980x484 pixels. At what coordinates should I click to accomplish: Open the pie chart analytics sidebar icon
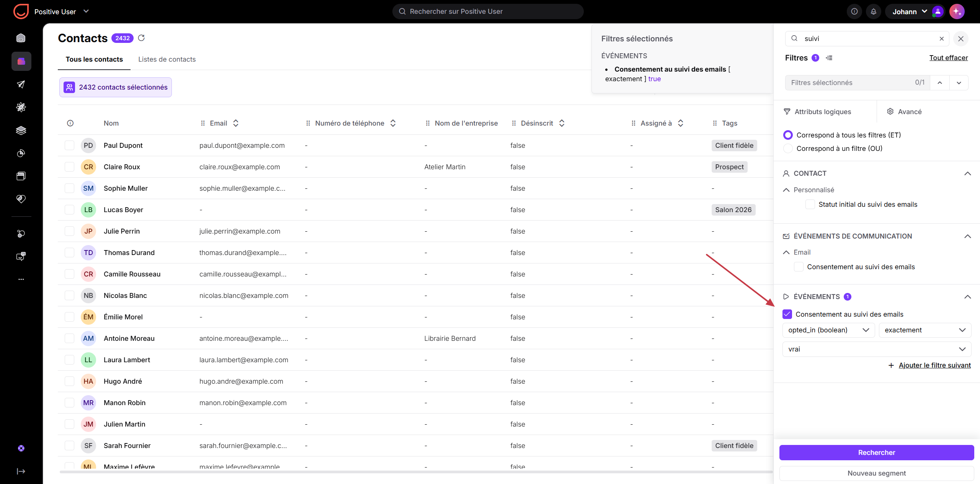pos(21,153)
